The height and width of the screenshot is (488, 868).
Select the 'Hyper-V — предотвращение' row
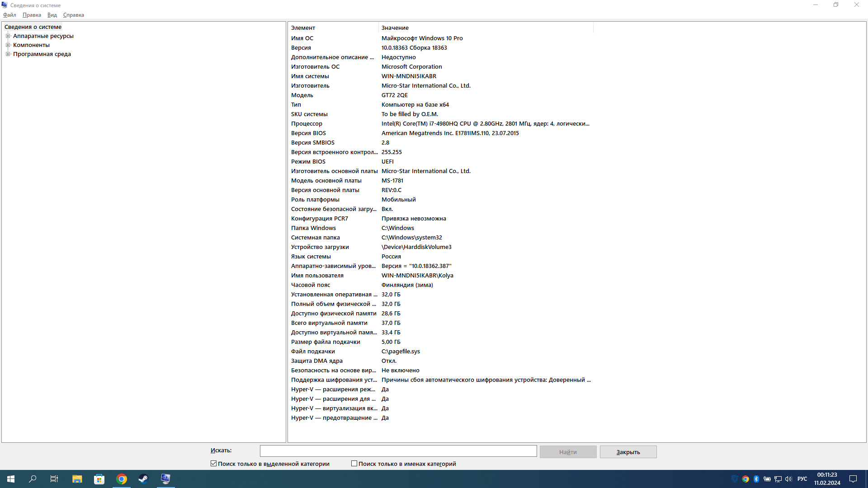[x=441, y=418]
